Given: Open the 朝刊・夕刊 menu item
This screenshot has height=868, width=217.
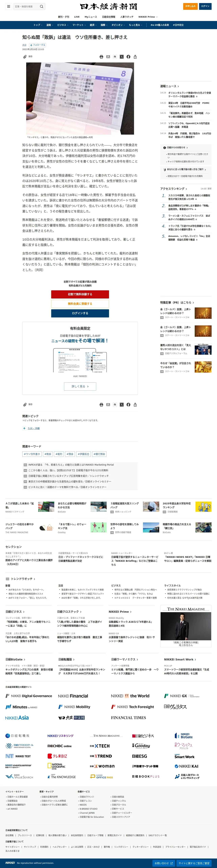Looking at the screenshot, I should [x=64, y=17].
